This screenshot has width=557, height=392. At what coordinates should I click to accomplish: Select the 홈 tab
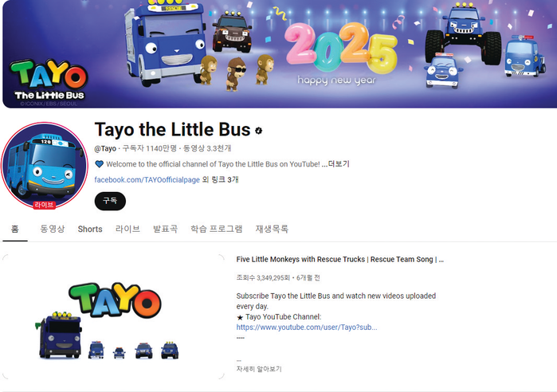coord(14,229)
